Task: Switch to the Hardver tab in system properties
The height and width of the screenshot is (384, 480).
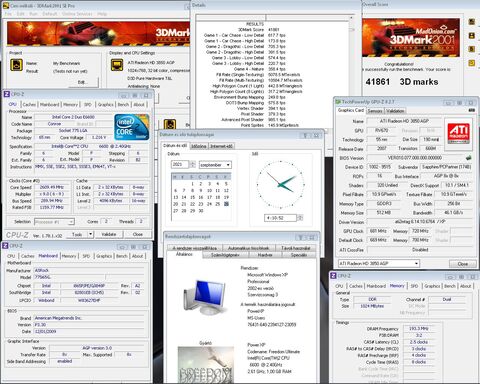Action: pos(265,255)
